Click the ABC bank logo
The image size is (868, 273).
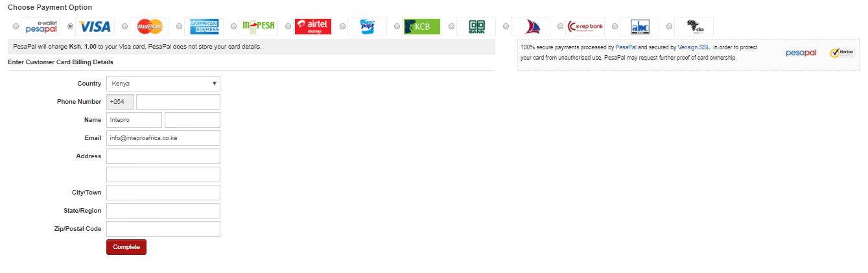pos(640,27)
